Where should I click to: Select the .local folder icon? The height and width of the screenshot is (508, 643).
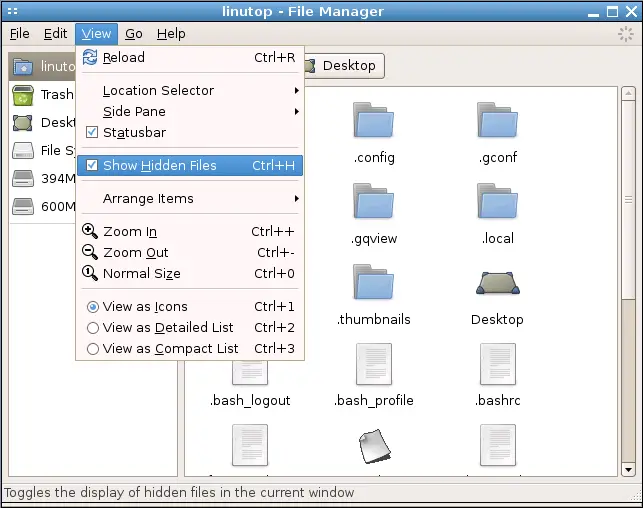(x=497, y=201)
